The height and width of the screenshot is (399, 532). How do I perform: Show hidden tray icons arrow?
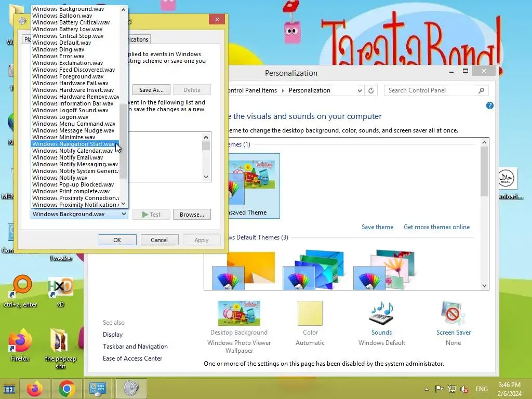427,389
